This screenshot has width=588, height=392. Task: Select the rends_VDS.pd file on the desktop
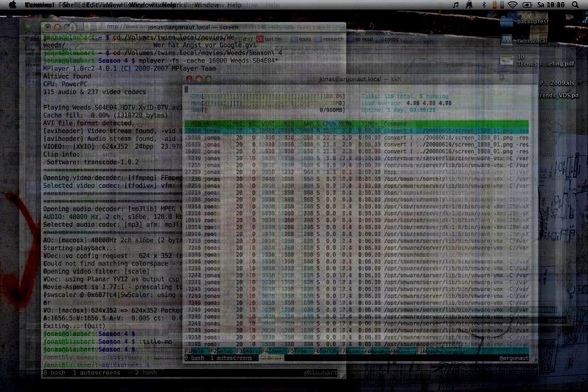tap(558, 95)
